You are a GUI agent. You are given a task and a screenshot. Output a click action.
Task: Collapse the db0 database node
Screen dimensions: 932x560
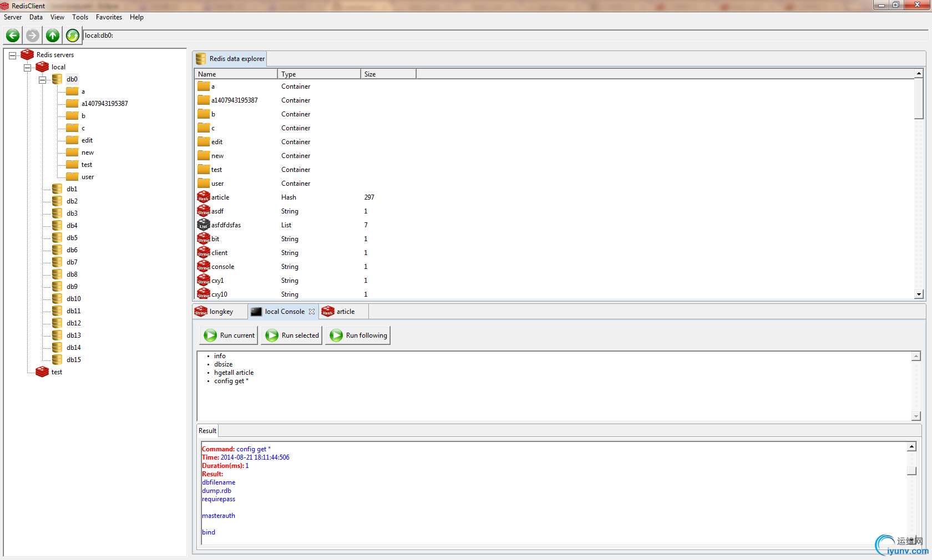pyautogui.click(x=42, y=80)
